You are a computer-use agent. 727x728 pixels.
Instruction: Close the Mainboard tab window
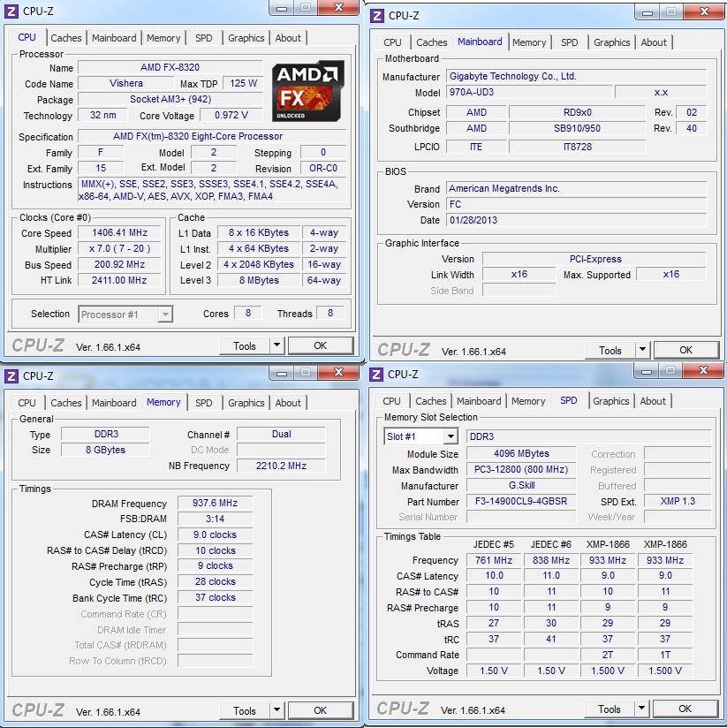(x=704, y=11)
